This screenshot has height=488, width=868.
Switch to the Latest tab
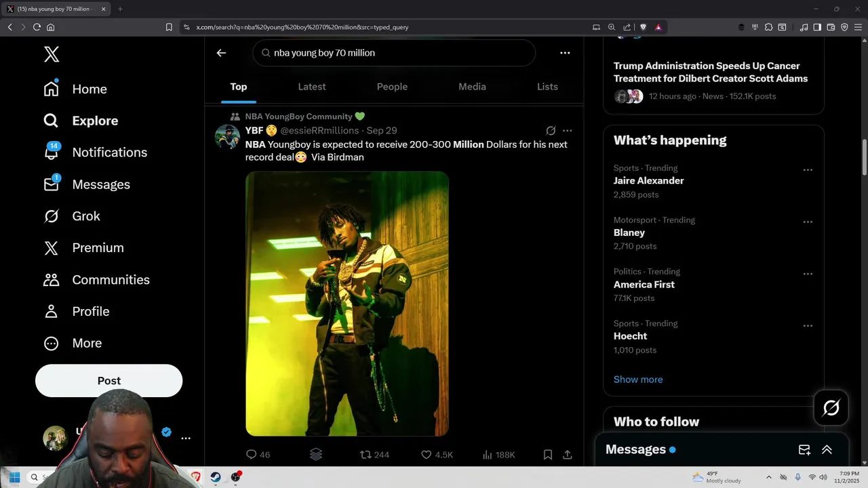(x=312, y=87)
